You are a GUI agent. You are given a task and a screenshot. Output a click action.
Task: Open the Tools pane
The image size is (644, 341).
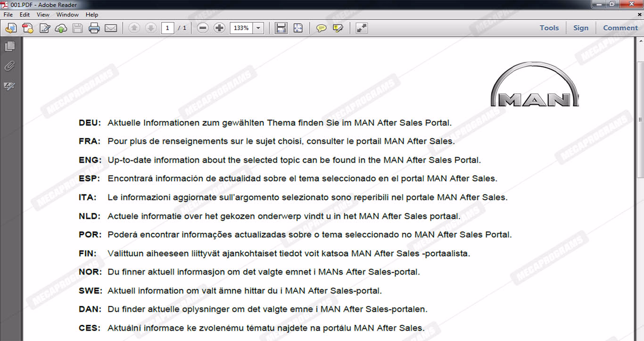pos(549,28)
